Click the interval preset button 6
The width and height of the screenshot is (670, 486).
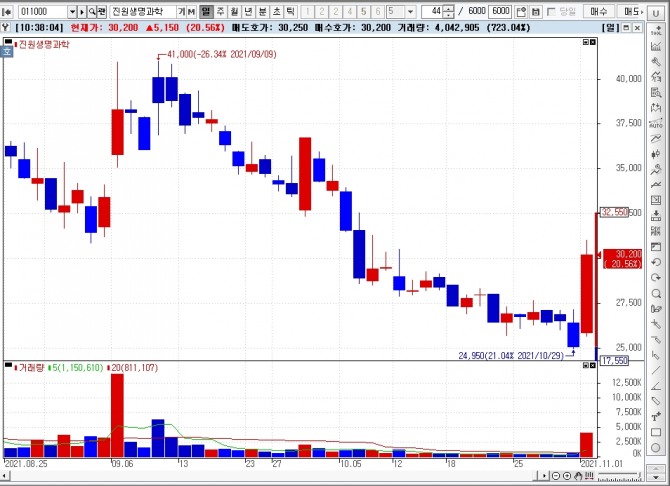pos(378,12)
